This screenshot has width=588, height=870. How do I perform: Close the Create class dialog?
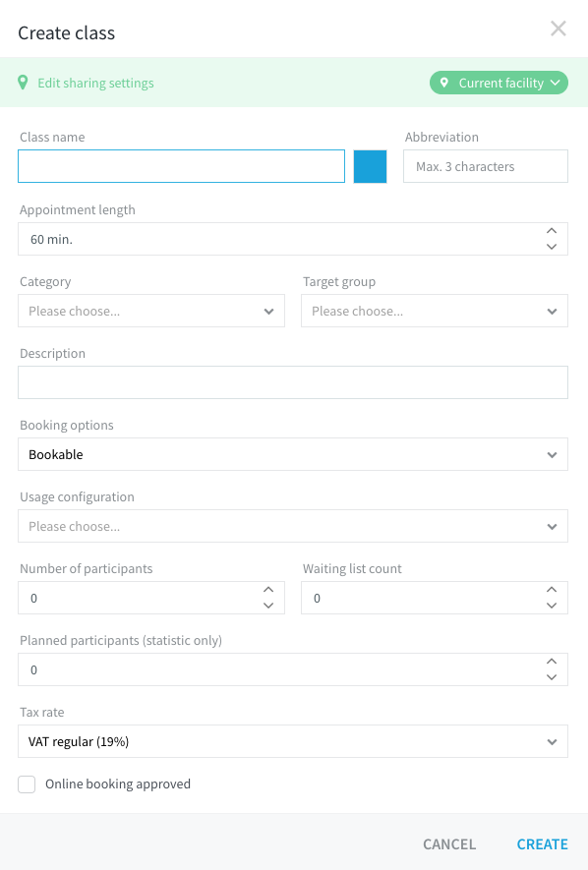[559, 29]
